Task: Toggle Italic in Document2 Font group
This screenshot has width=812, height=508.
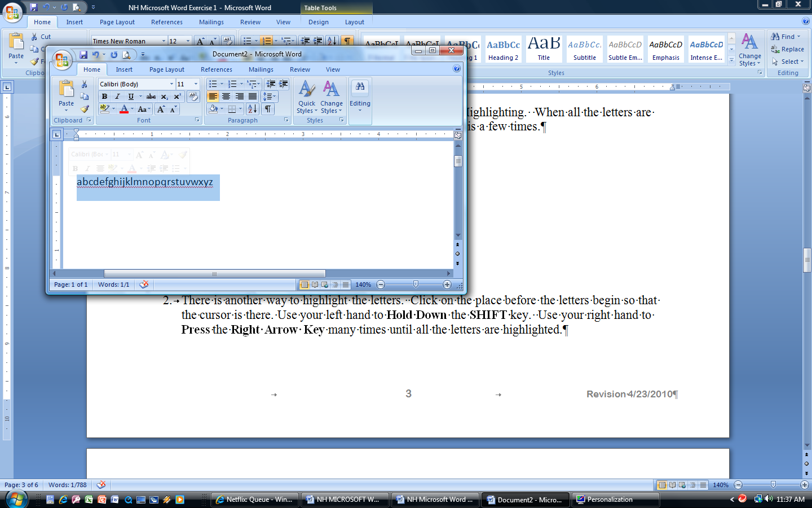Action: pos(117,97)
